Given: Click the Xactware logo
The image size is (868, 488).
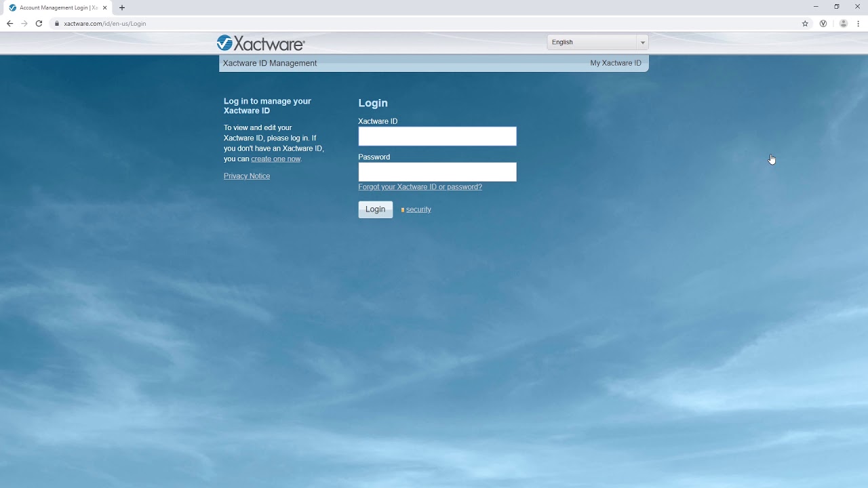Looking at the screenshot, I should click(x=261, y=43).
